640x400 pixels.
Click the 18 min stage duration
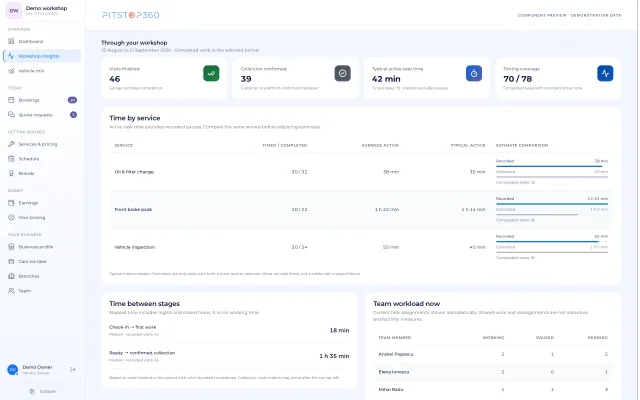(339, 330)
